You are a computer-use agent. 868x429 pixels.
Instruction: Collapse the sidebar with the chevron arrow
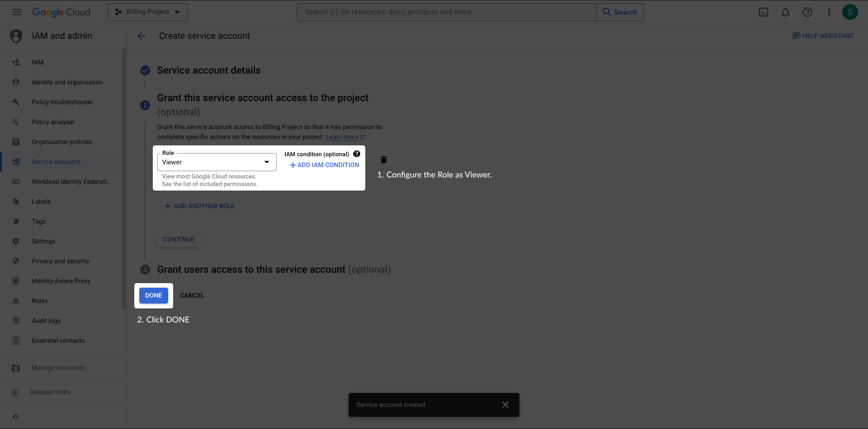15,416
